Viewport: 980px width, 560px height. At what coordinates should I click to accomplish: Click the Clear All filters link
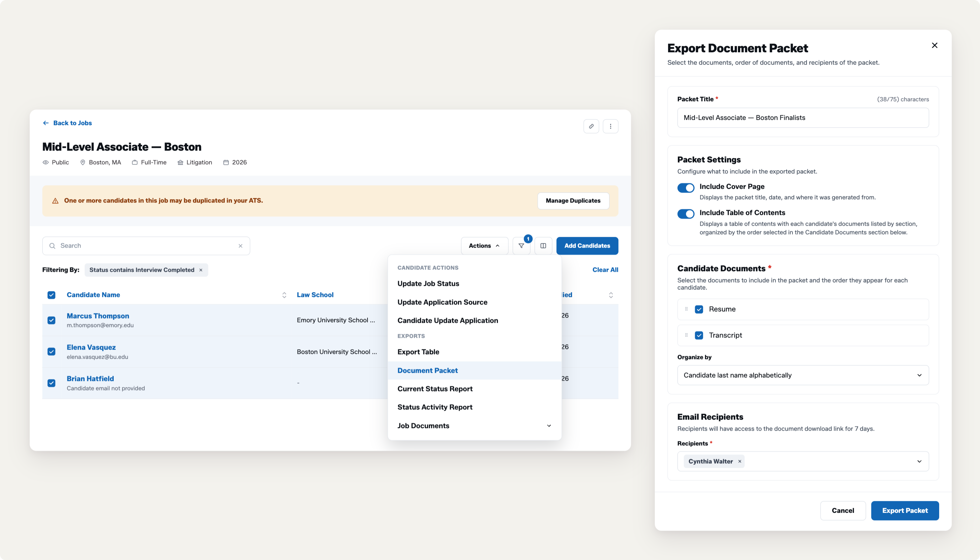[x=605, y=270]
